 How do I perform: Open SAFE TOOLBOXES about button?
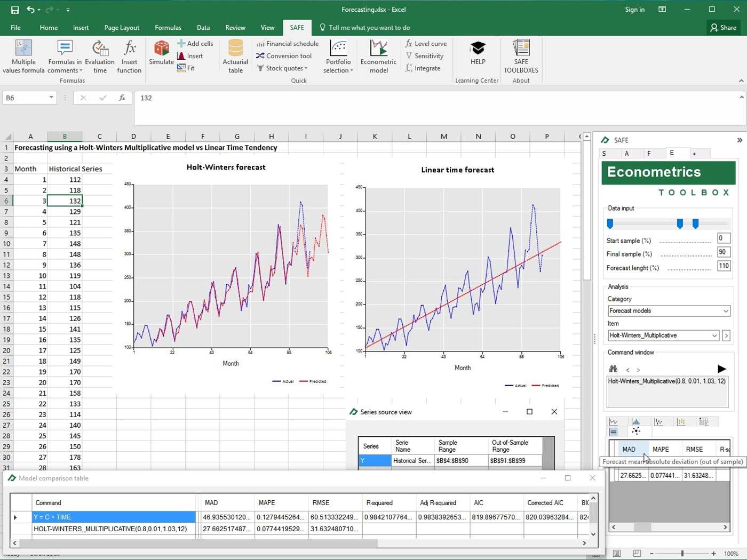(x=521, y=57)
